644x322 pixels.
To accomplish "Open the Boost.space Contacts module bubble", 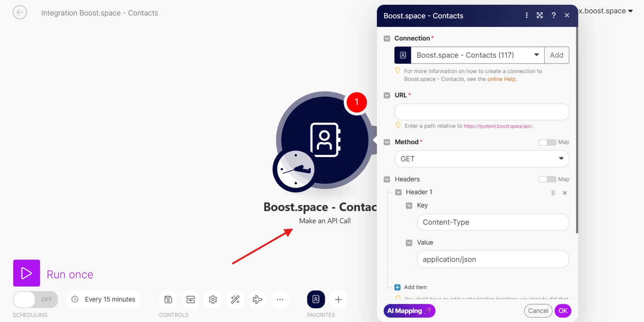I will pyautogui.click(x=325, y=140).
